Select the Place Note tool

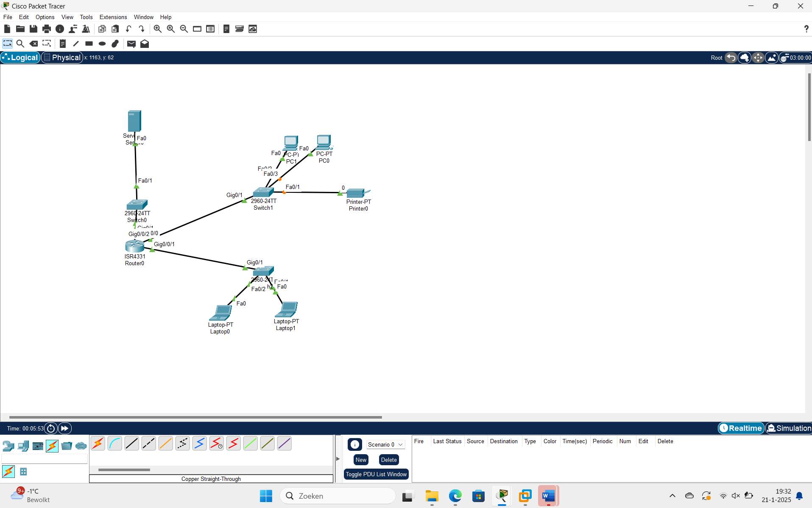click(62, 44)
